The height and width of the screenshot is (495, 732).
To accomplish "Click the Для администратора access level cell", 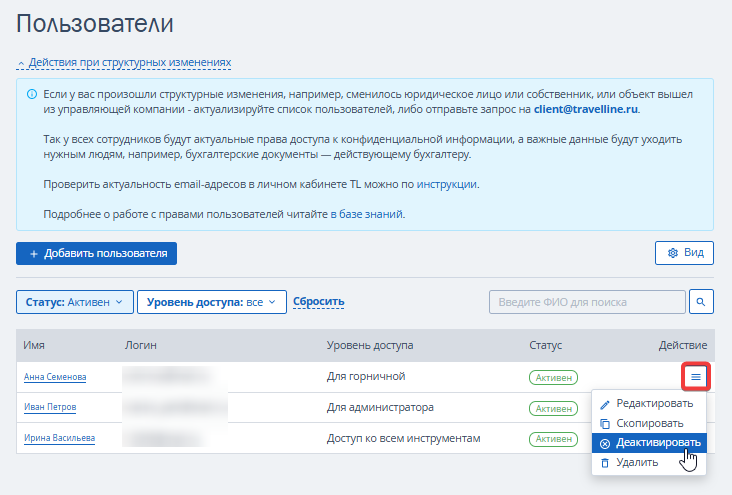I will tap(380, 407).
